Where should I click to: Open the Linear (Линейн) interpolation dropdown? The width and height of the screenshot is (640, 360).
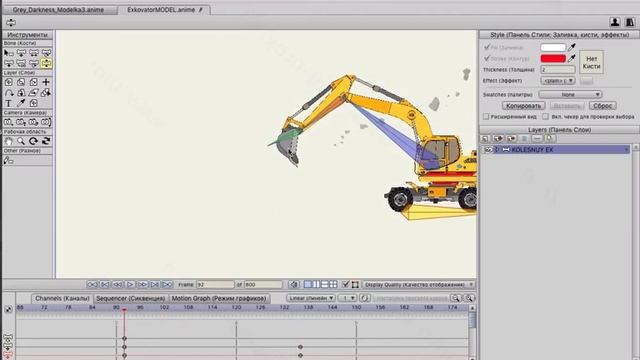tap(311, 298)
